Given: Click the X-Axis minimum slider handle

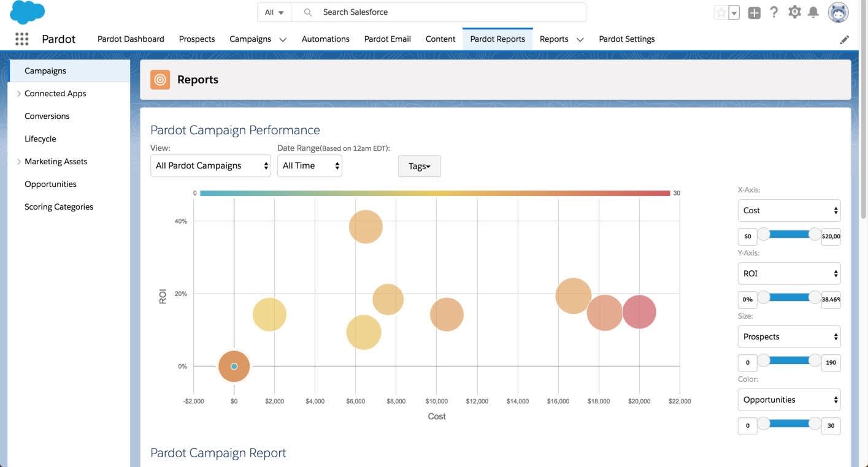Looking at the screenshot, I should [x=764, y=234].
